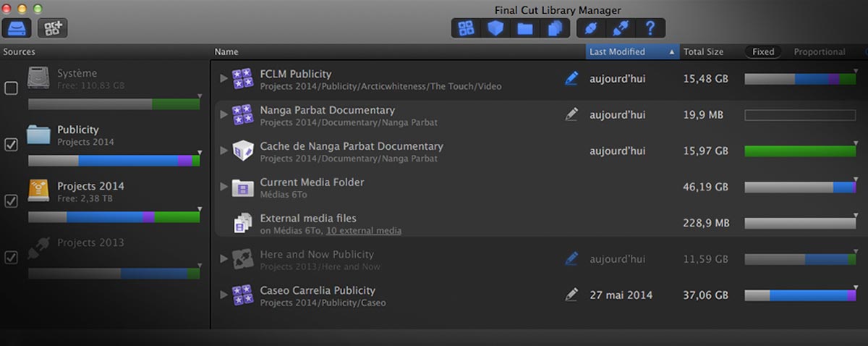The width and height of the screenshot is (868, 346).
Task: Toggle the libraries filter icon in toolbar
Action: click(467, 28)
